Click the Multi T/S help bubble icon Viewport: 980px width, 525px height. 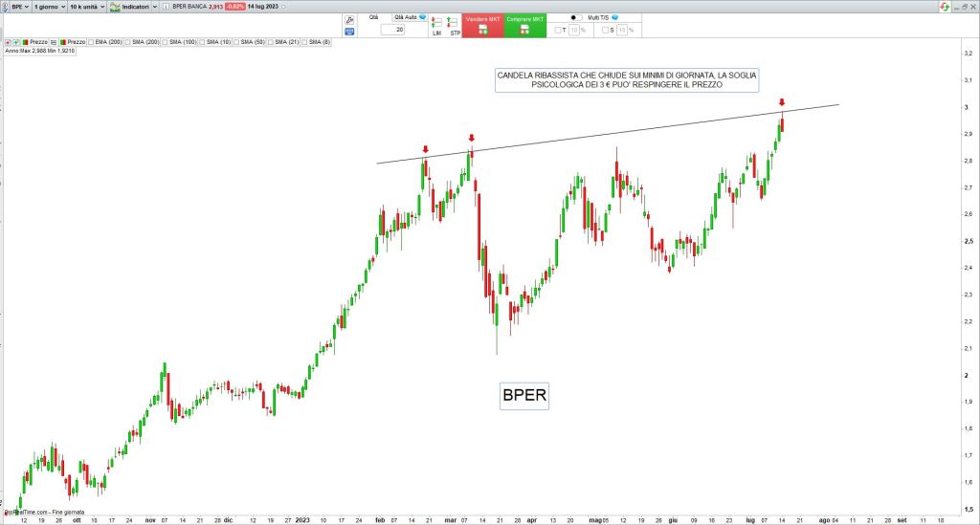pyautogui.click(x=615, y=17)
